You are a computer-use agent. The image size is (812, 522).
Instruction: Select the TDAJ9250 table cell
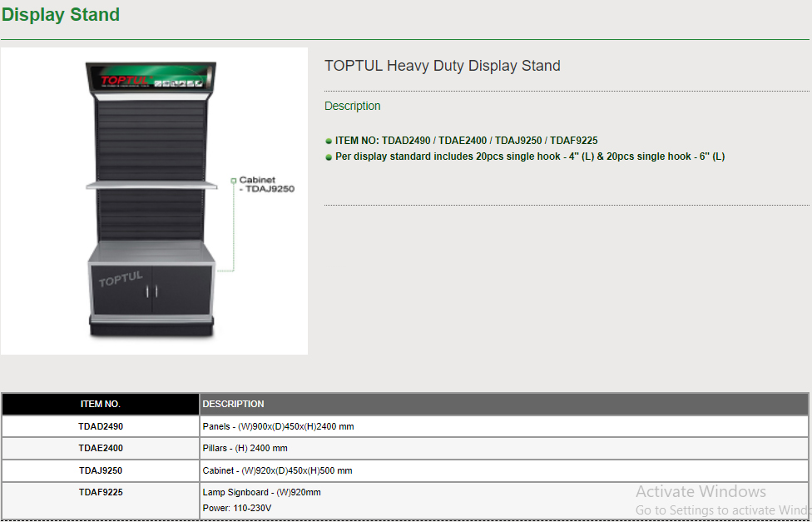[x=101, y=470]
